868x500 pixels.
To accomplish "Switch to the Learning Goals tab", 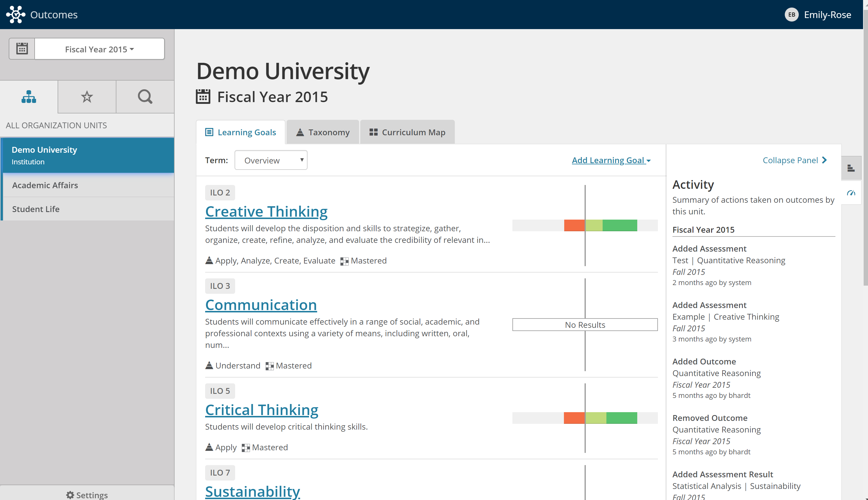I will pyautogui.click(x=240, y=132).
